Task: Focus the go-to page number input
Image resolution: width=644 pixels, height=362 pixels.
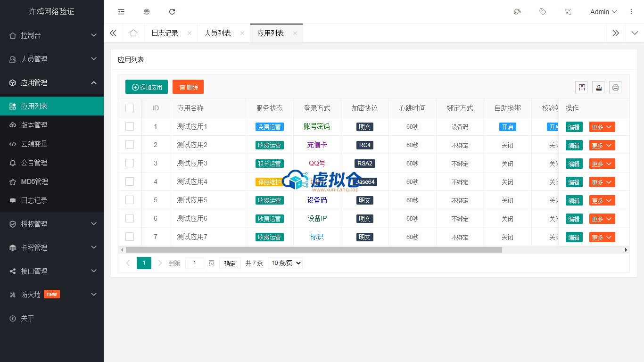Action: (195, 263)
